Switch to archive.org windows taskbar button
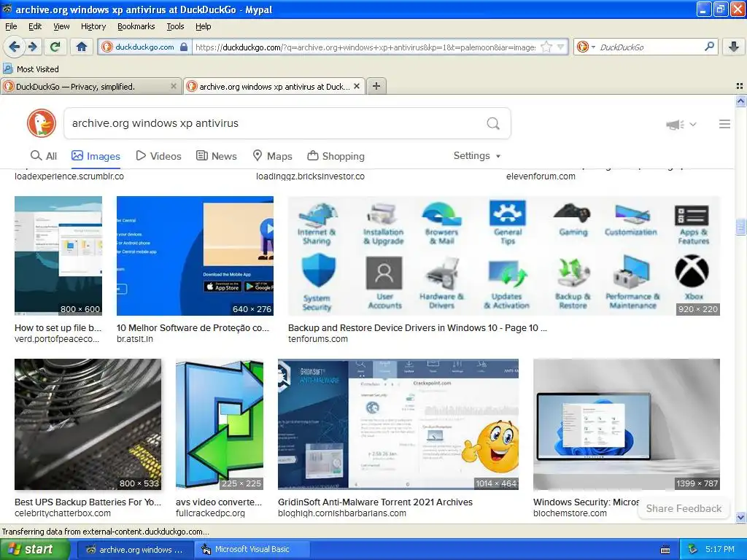Image resolution: width=747 pixels, height=560 pixels. 135,550
